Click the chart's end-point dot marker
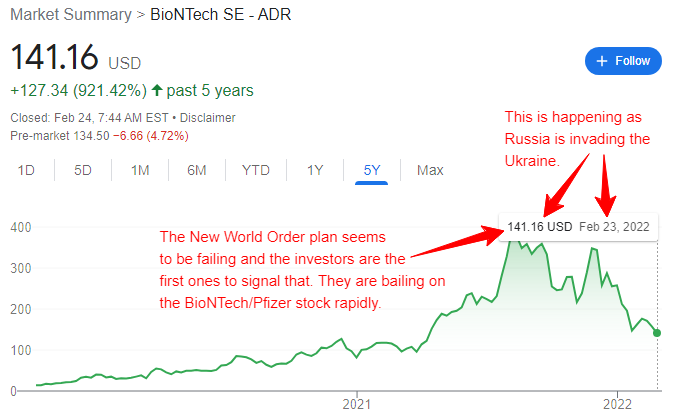Screen dimensions: 674x418 [x=658, y=333]
